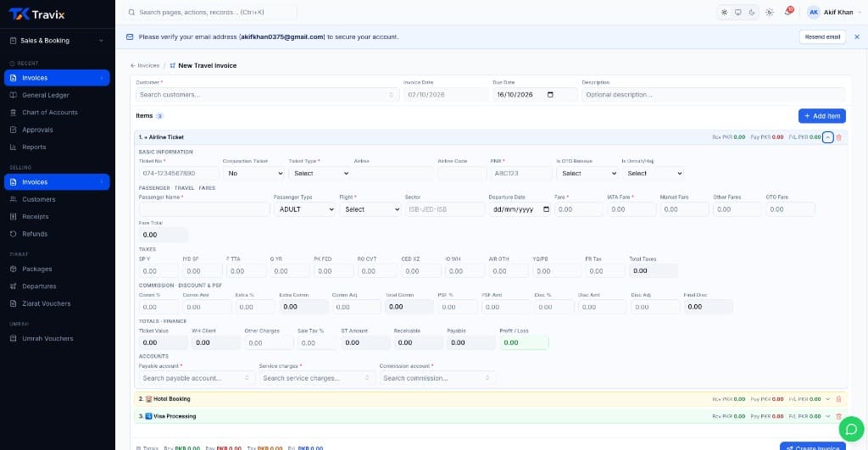Screen dimensions: 868x450
Task: Open the AK user avatar
Action: tap(813, 12)
